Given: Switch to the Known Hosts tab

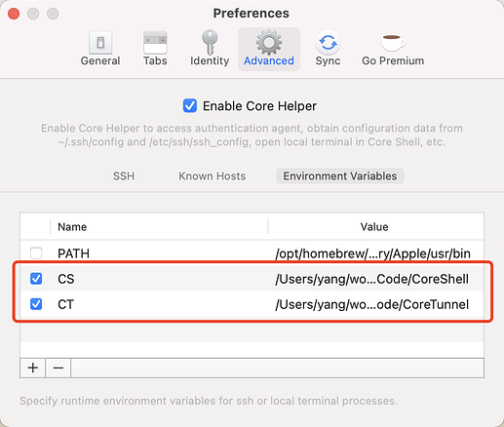Looking at the screenshot, I should [213, 175].
